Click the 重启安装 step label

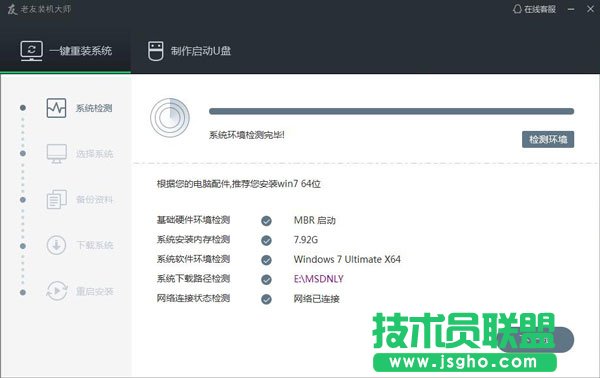click(95, 292)
